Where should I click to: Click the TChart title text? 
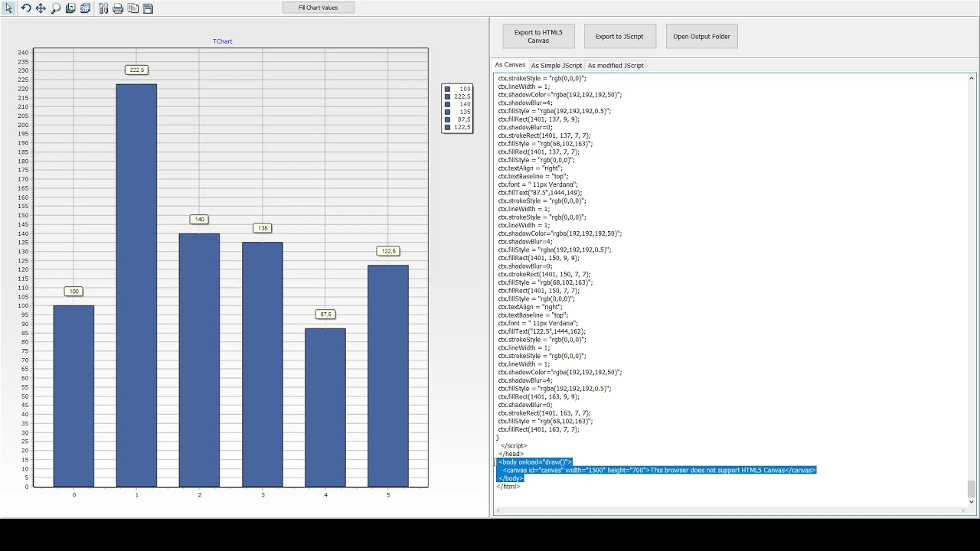coord(222,41)
